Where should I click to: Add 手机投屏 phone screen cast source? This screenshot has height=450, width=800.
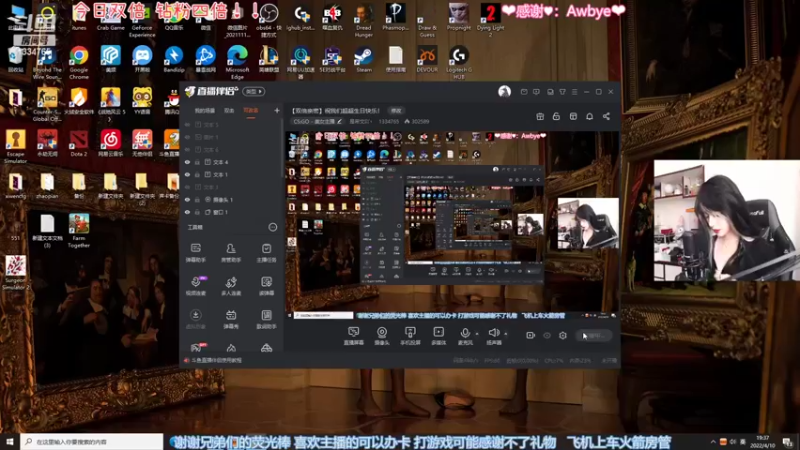tap(410, 336)
